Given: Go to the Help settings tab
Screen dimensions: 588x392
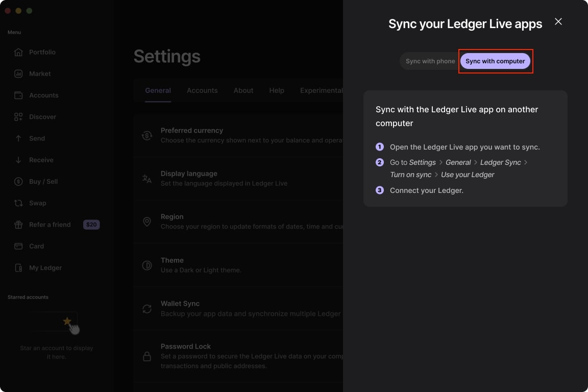Looking at the screenshot, I should pyautogui.click(x=277, y=90).
